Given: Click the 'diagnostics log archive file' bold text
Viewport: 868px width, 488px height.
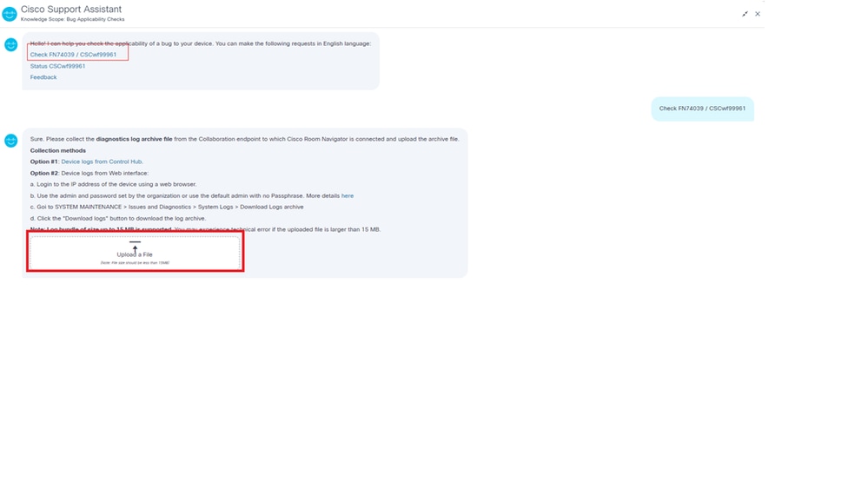Looking at the screenshot, I should point(134,140).
